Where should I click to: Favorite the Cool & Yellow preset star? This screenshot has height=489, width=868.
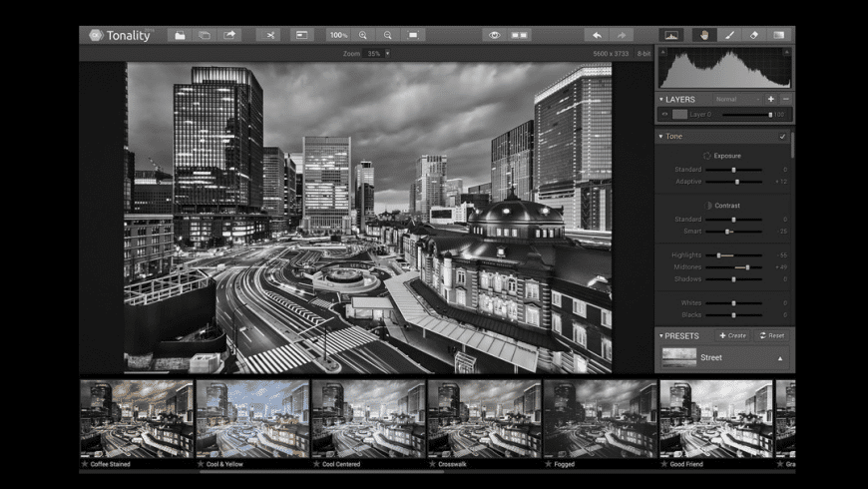(x=201, y=464)
